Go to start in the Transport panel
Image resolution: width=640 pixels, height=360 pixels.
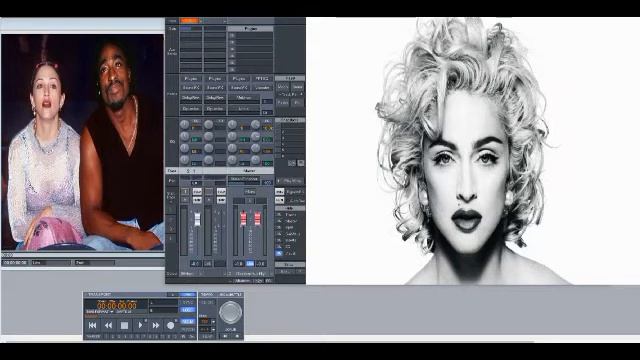(93, 325)
